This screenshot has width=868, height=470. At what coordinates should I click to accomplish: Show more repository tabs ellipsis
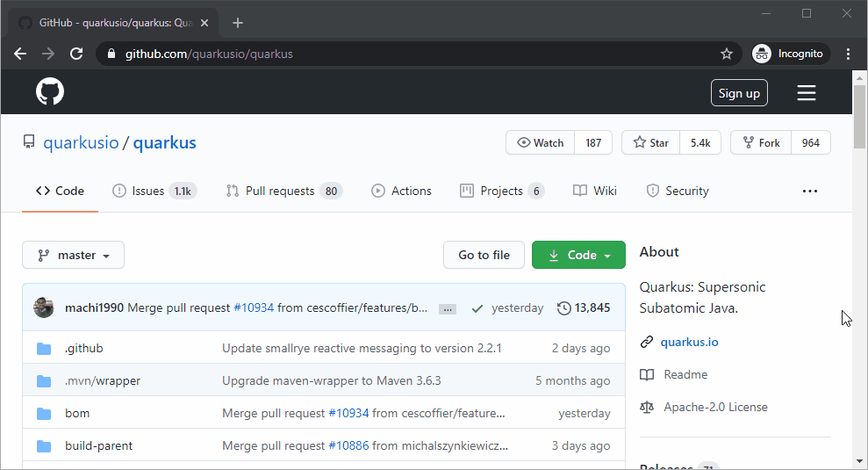pos(810,192)
